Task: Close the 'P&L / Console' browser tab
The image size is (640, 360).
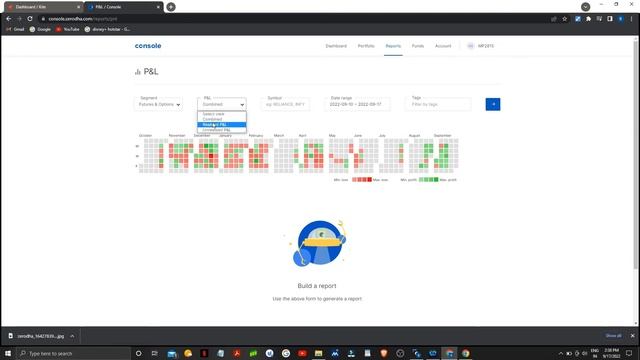Action: tap(158, 7)
